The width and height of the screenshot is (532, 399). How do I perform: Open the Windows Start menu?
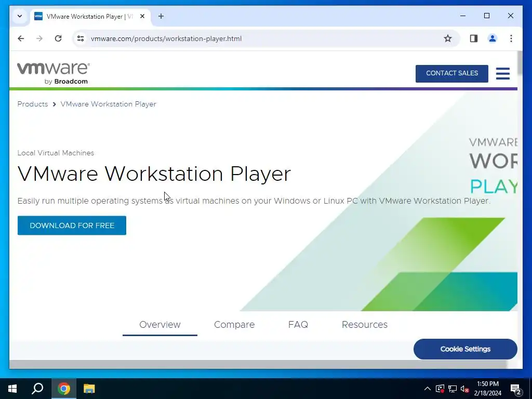click(x=12, y=389)
